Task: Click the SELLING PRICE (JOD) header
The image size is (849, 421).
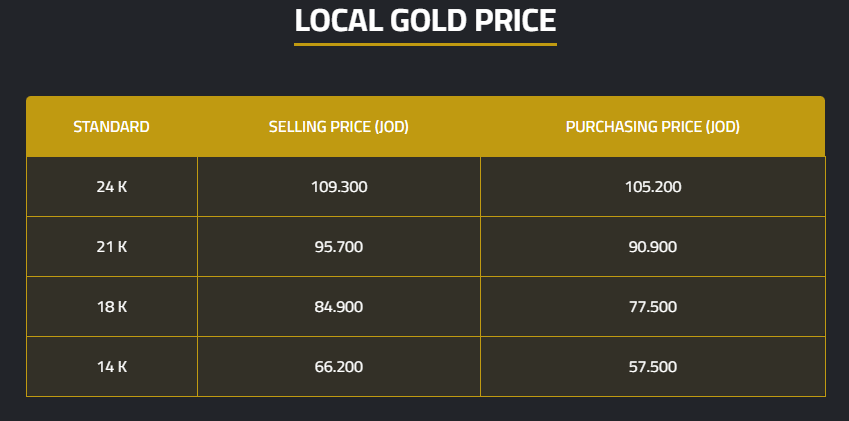Action: tap(339, 127)
